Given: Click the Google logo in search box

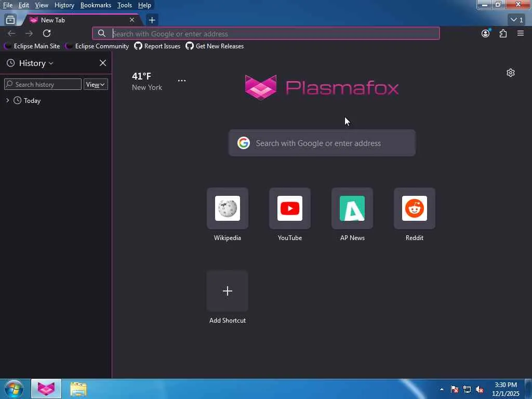Looking at the screenshot, I should point(244,143).
